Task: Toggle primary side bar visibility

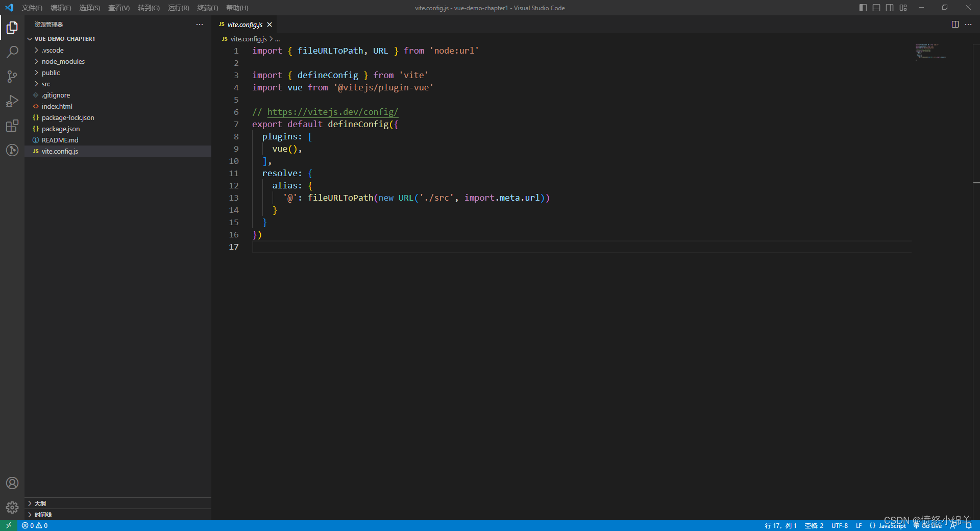Action: tap(863, 8)
